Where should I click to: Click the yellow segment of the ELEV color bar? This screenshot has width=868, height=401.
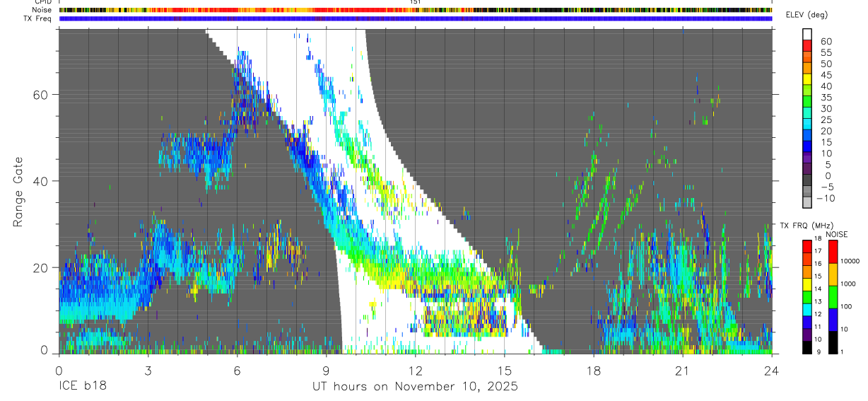coord(807,78)
